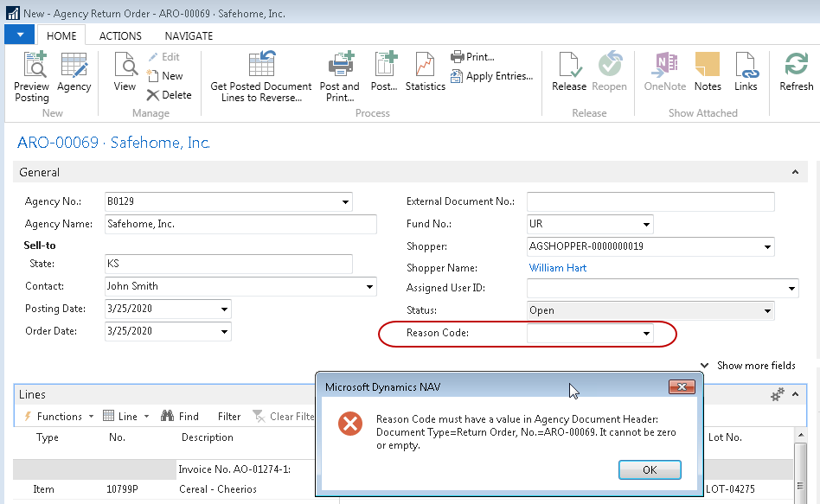Switch to the ACTIONS ribbon tab
Viewport: 820px width, 504px height.
120,35
